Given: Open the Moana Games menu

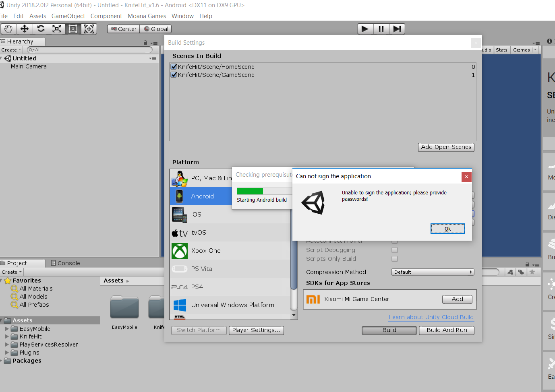Looking at the screenshot, I should 147,16.
